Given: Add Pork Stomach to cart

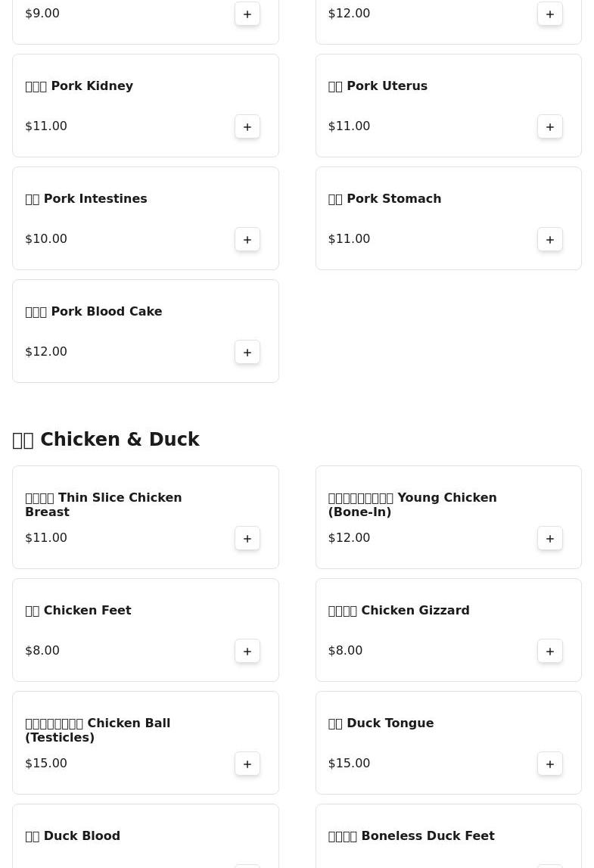Looking at the screenshot, I should click(550, 239).
